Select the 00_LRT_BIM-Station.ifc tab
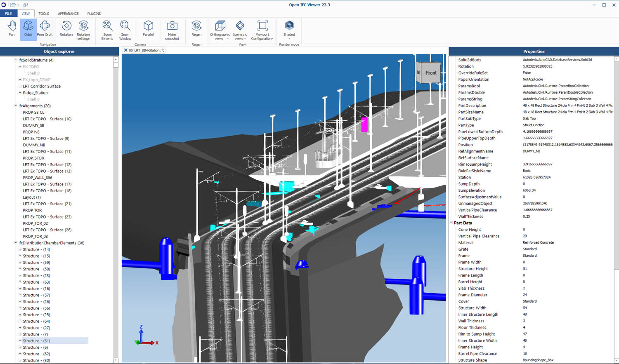This screenshot has width=619, height=364. [146, 50]
